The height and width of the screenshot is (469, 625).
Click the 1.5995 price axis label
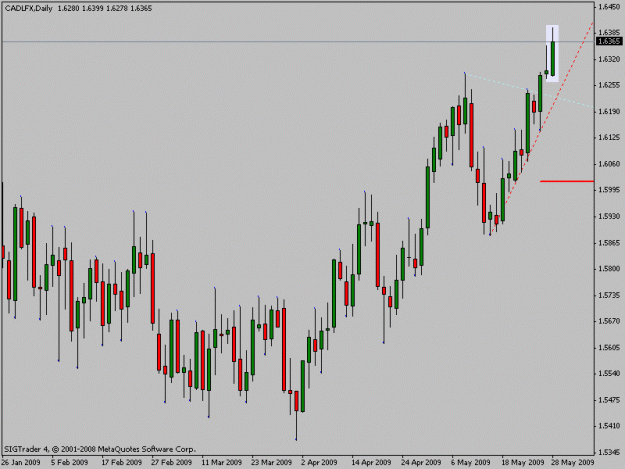point(609,190)
